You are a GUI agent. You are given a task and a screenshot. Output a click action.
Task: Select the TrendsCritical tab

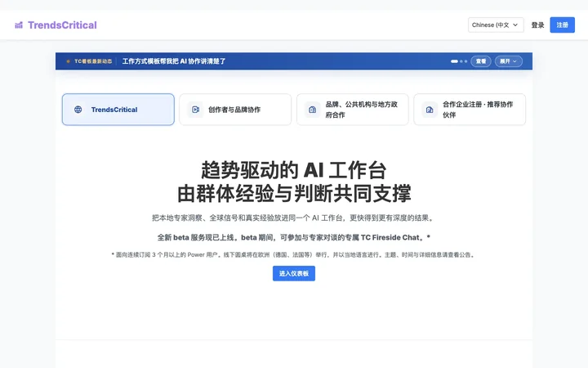point(118,110)
